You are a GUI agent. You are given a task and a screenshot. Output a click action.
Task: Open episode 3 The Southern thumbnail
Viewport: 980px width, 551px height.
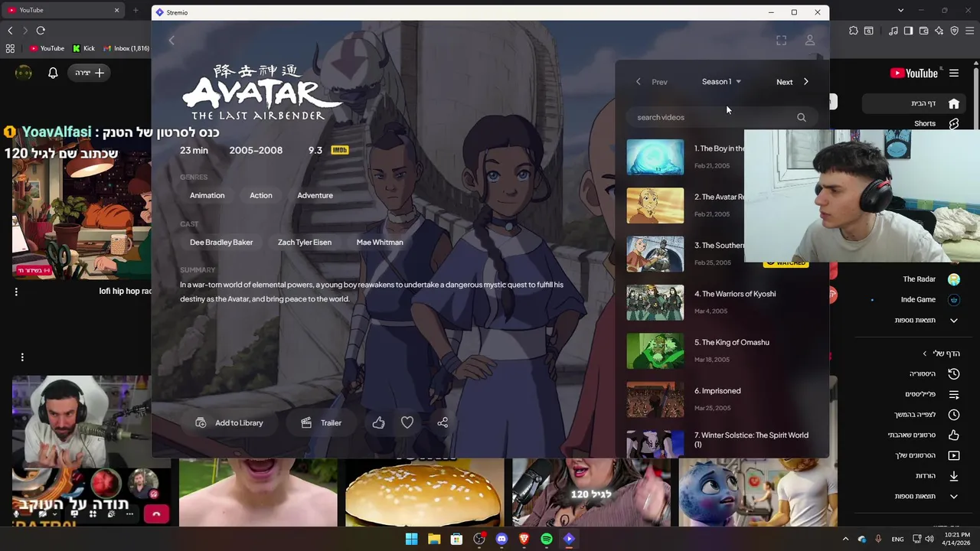[655, 254]
